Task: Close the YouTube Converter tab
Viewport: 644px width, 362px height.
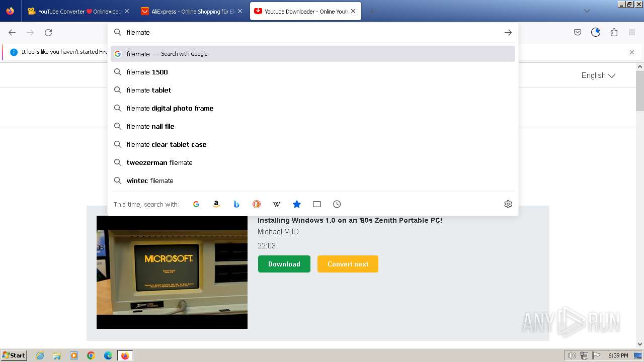Action: coord(127,11)
